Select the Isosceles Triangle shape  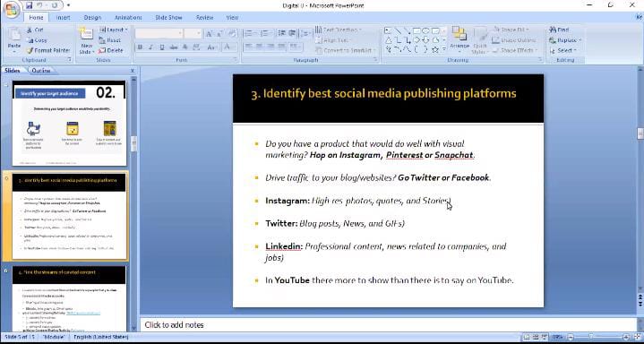click(x=389, y=40)
